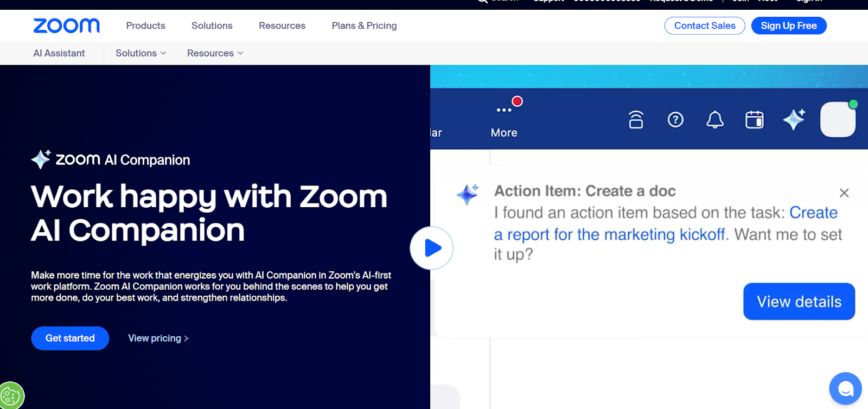Click the AI Companion sparkle icon in the toolbar
Screen dimensions: 868x409
794,119
